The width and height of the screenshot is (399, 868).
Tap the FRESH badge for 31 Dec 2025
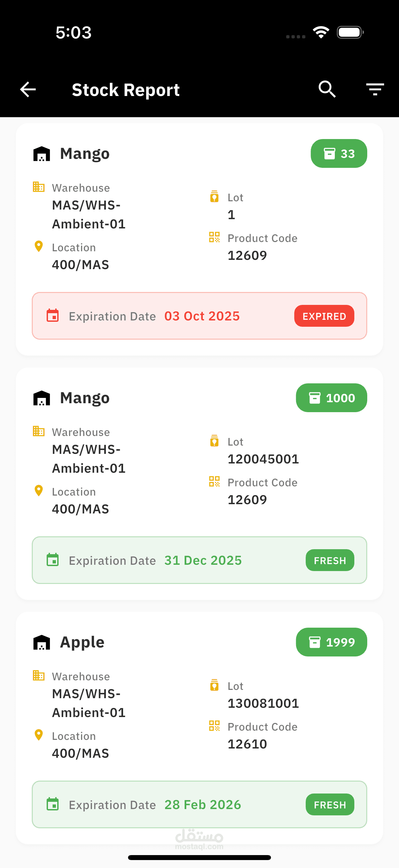click(330, 560)
